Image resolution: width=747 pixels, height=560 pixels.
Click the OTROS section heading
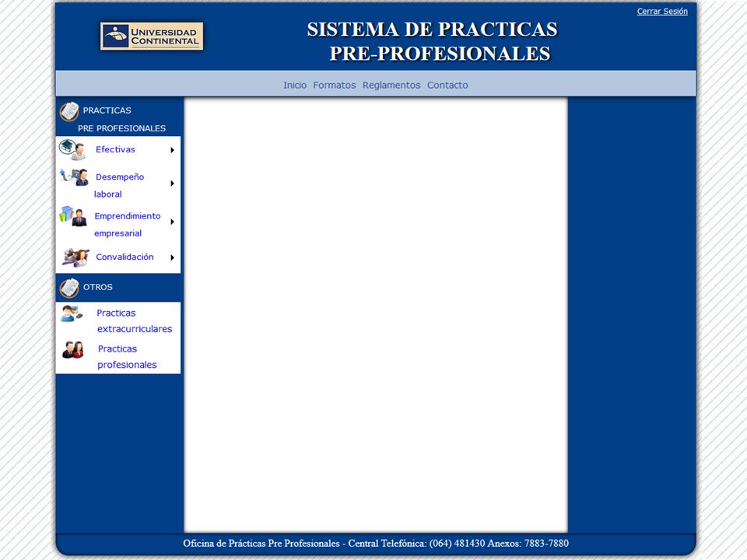(98, 287)
